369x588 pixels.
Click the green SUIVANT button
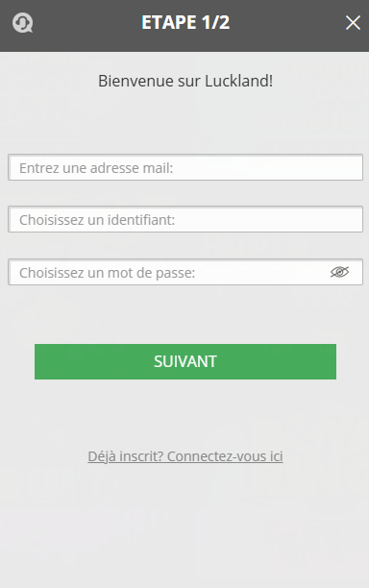tap(185, 361)
